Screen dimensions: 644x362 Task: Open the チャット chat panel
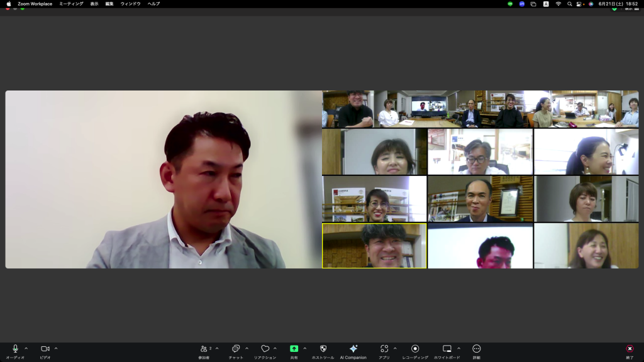pyautogui.click(x=236, y=349)
